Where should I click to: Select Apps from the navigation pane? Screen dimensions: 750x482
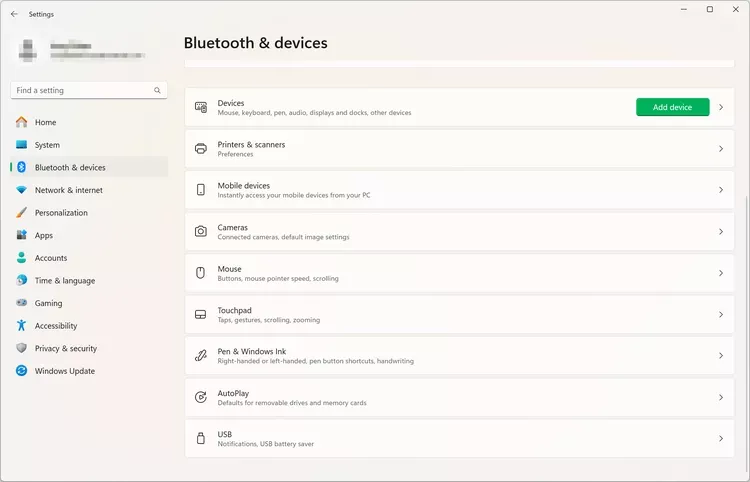pos(44,235)
